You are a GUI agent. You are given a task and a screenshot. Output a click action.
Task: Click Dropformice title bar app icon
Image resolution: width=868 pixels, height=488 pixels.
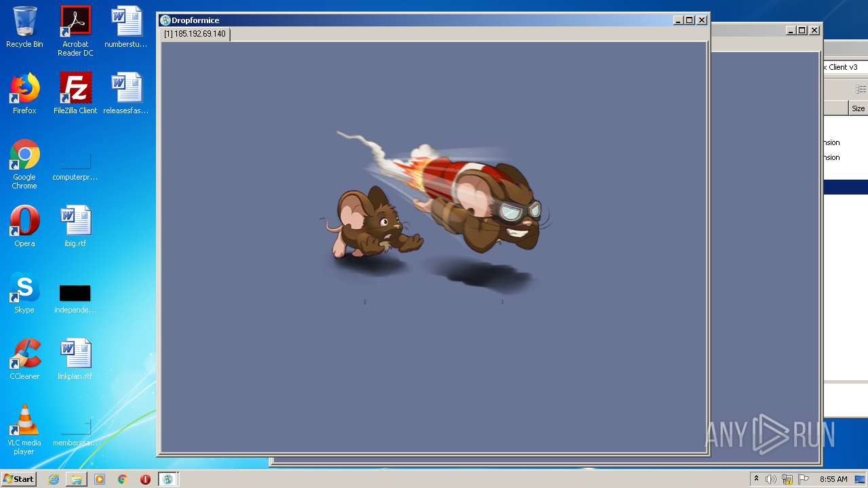coord(165,20)
